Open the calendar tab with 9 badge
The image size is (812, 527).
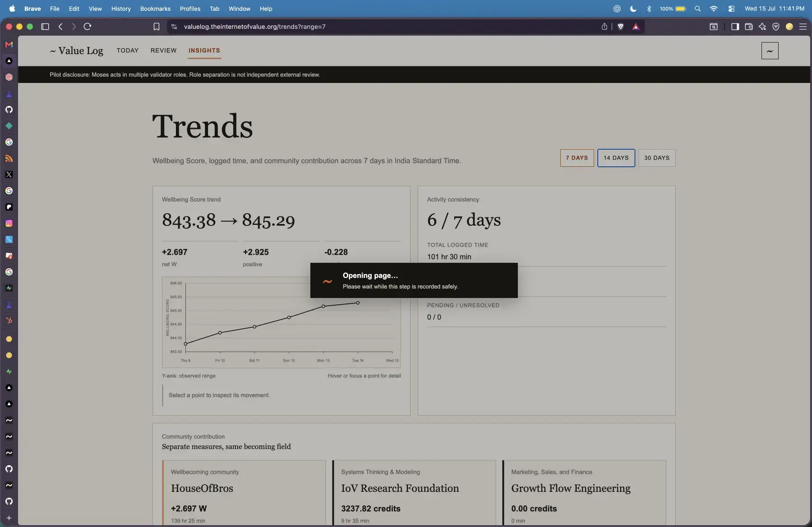coord(9,256)
